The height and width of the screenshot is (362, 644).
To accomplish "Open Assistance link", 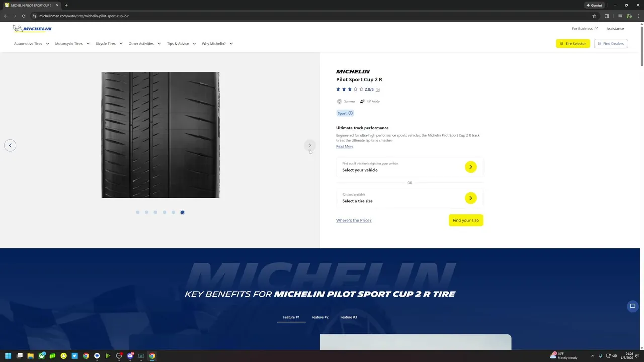I will pyautogui.click(x=615, y=29).
